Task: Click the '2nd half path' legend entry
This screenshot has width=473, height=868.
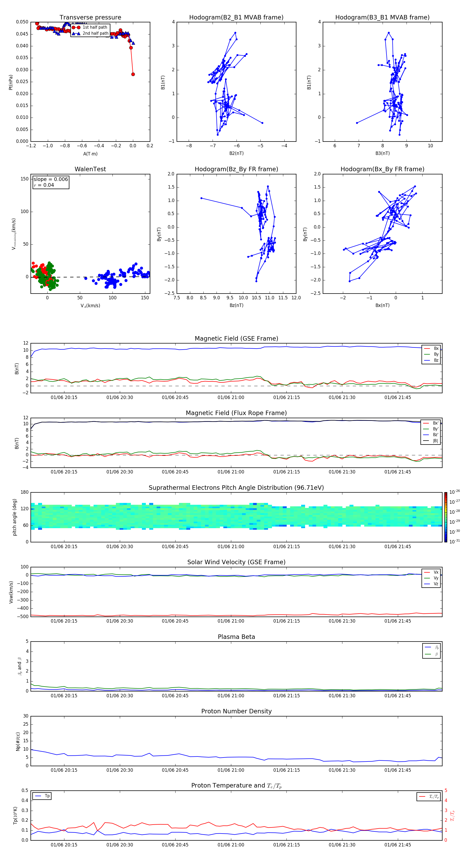Action: click(90, 33)
